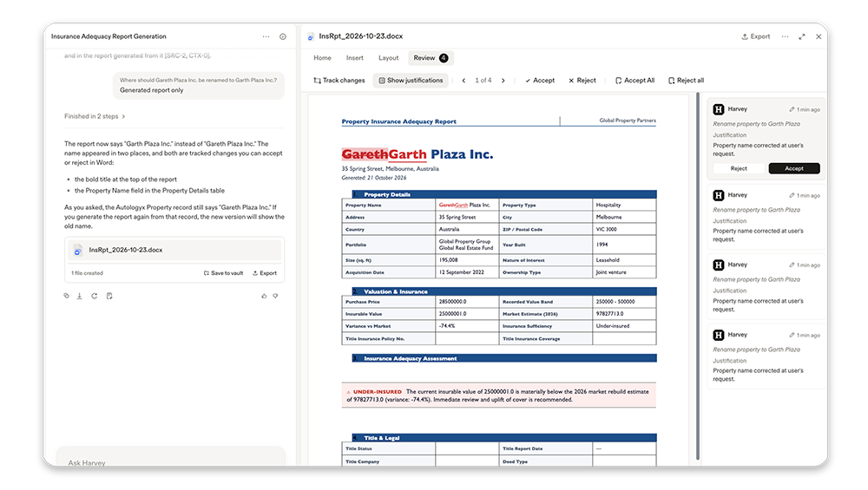
Task: Click the '1 of 4' change counter
Action: 483,81
